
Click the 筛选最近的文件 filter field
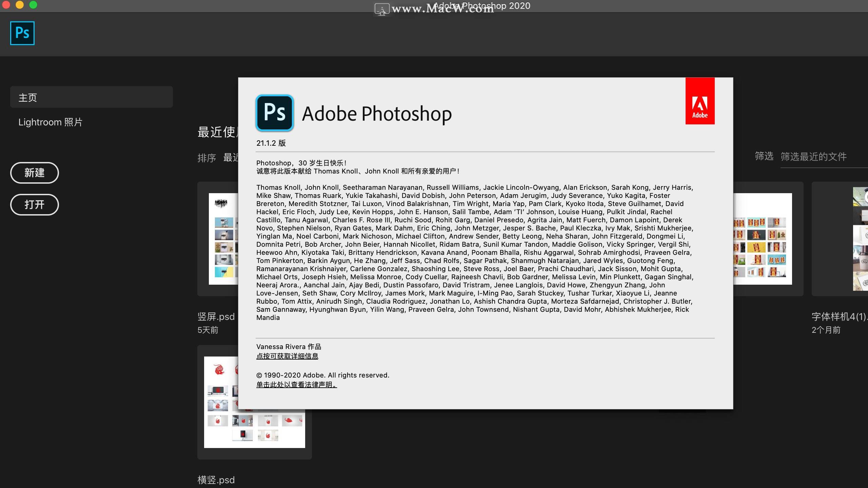pyautogui.click(x=824, y=157)
